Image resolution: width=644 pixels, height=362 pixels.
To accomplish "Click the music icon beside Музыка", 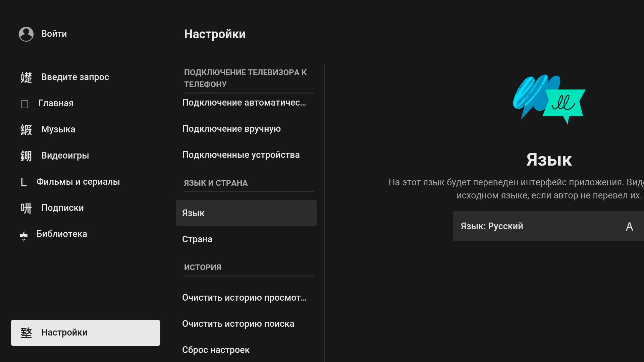I will pyautogui.click(x=26, y=130).
